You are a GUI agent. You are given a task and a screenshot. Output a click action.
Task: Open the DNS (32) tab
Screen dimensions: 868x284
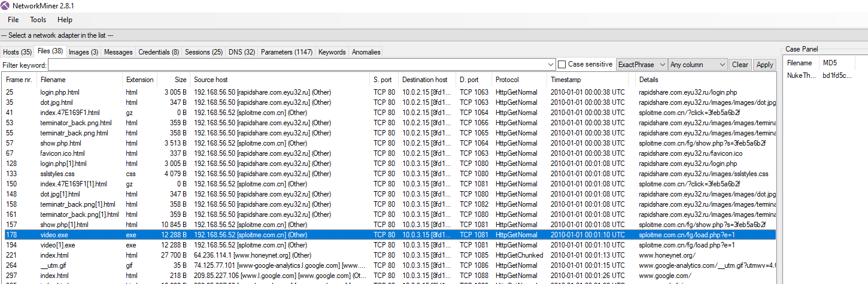(x=242, y=52)
